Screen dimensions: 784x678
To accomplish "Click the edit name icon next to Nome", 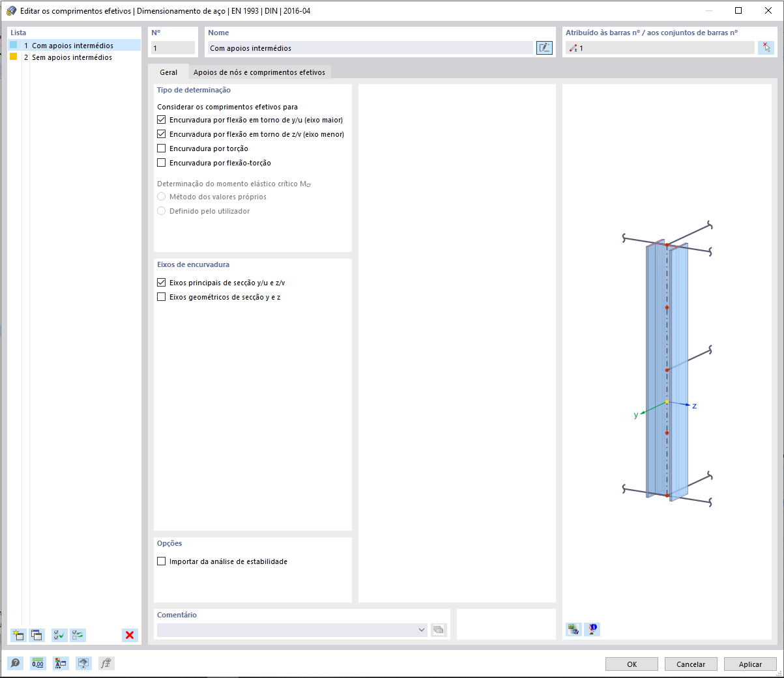I will click(x=544, y=48).
